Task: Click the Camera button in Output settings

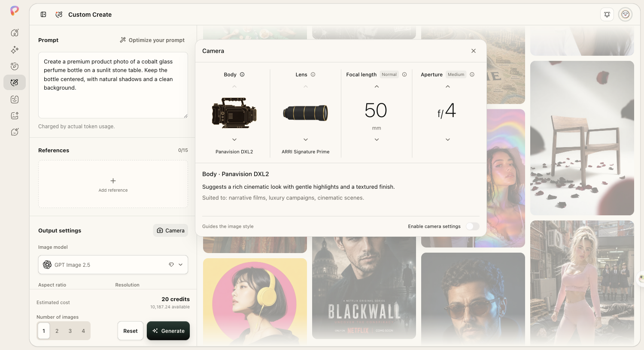Action: click(x=170, y=231)
